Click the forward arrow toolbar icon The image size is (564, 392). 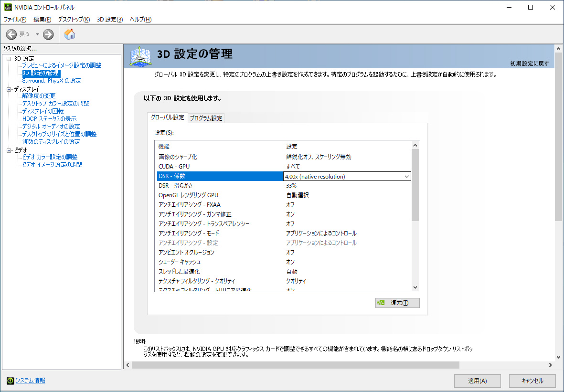point(48,34)
